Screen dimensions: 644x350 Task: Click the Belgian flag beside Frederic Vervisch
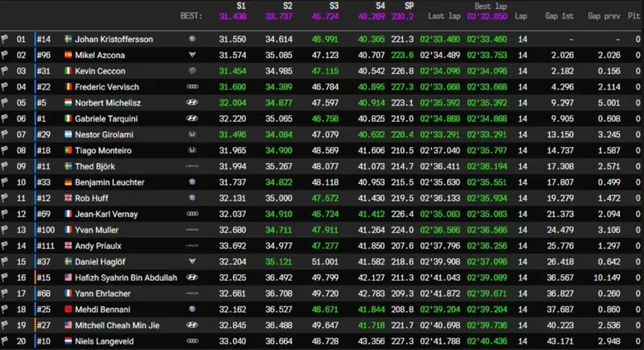point(69,86)
